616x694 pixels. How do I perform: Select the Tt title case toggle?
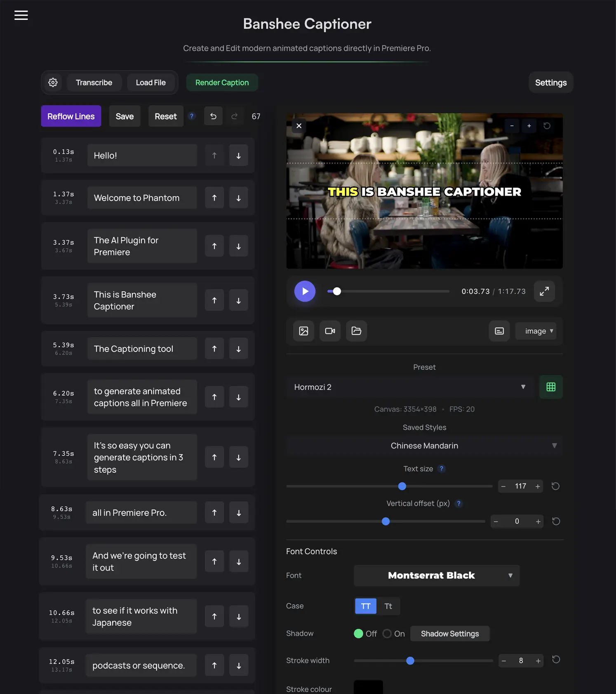(x=388, y=606)
